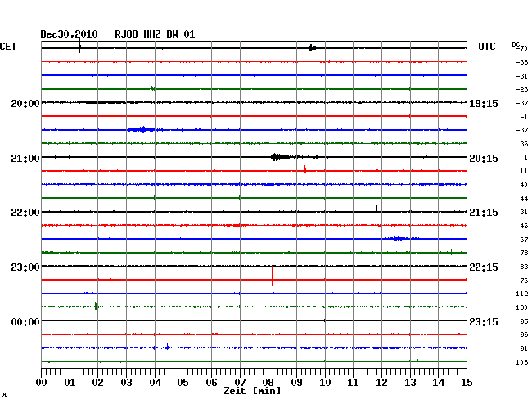Select the DC offset value "112"

tap(522, 294)
